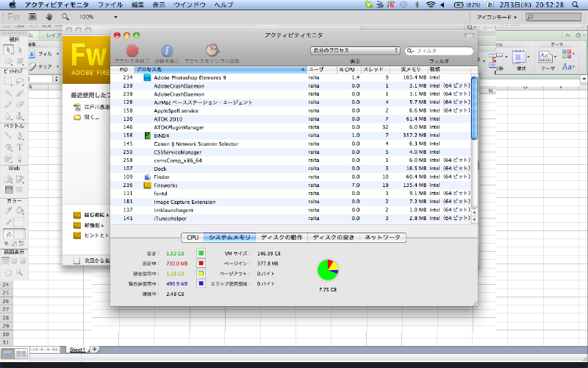
Task: Select the Pen tool in Fireworks toolbox
Action: tap(20, 136)
